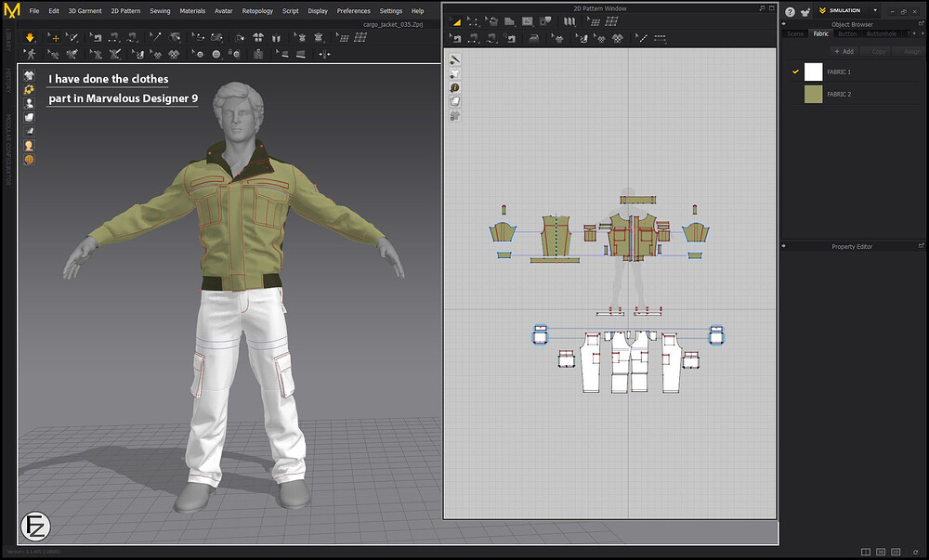Toggle the orange head icon in 3D viewport
Screen dimensions: 929x560
point(29,146)
